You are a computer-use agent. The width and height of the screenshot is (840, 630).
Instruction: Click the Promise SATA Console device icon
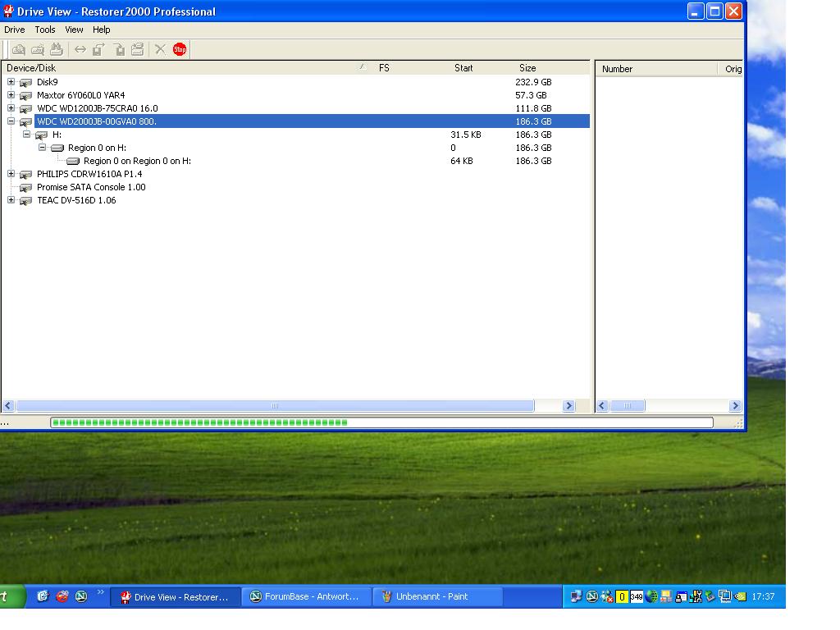[x=25, y=188]
